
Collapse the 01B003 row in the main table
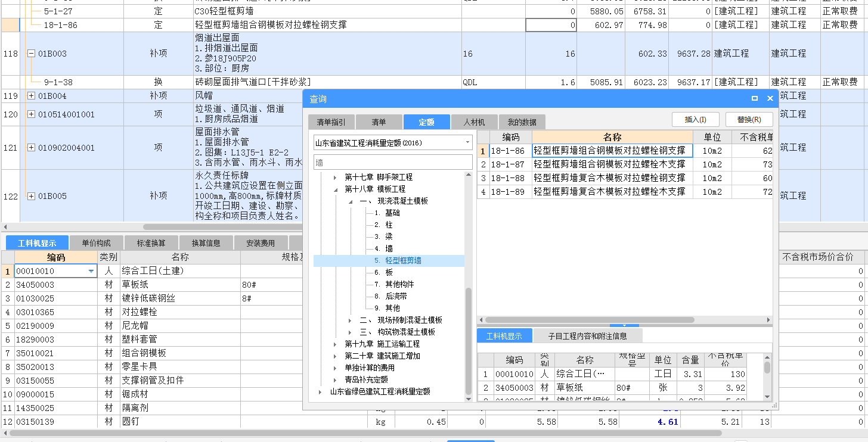coord(31,54)
